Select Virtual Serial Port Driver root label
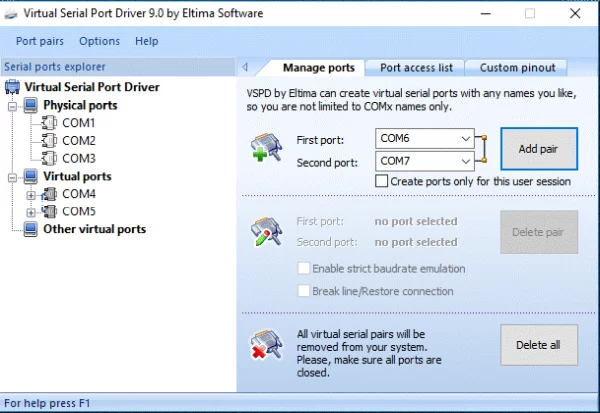 (92, 87)
